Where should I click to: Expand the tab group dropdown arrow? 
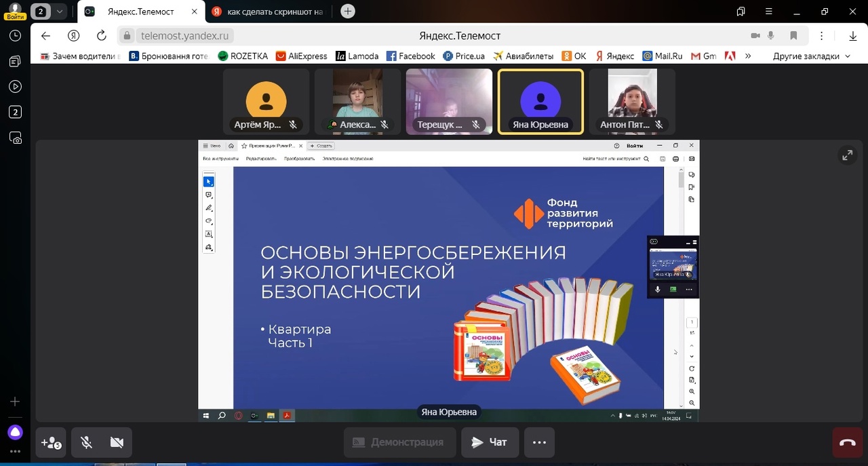[60, 11]
